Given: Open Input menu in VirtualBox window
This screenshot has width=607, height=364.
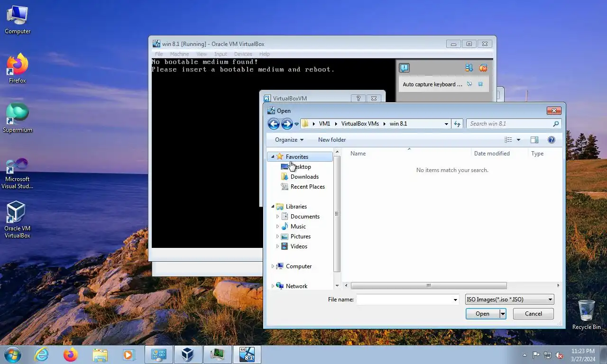Looking at the screenshot, I should coord(221,54).
